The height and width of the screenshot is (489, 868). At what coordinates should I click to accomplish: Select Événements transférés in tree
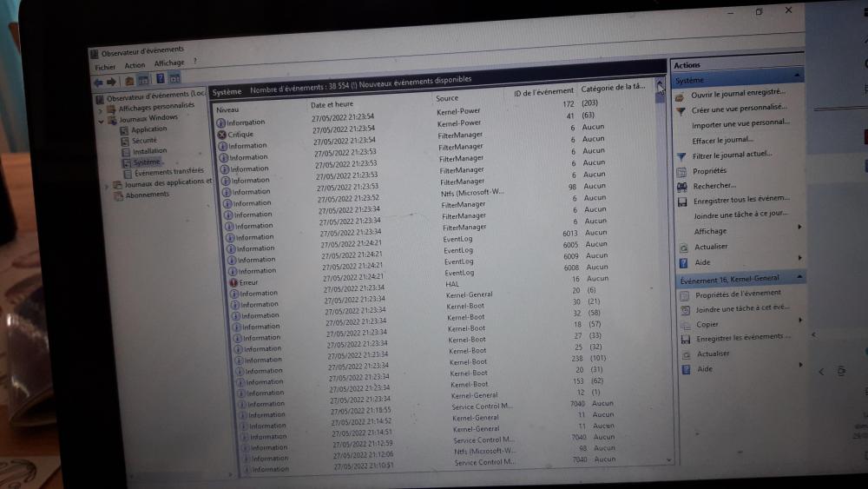169,172
